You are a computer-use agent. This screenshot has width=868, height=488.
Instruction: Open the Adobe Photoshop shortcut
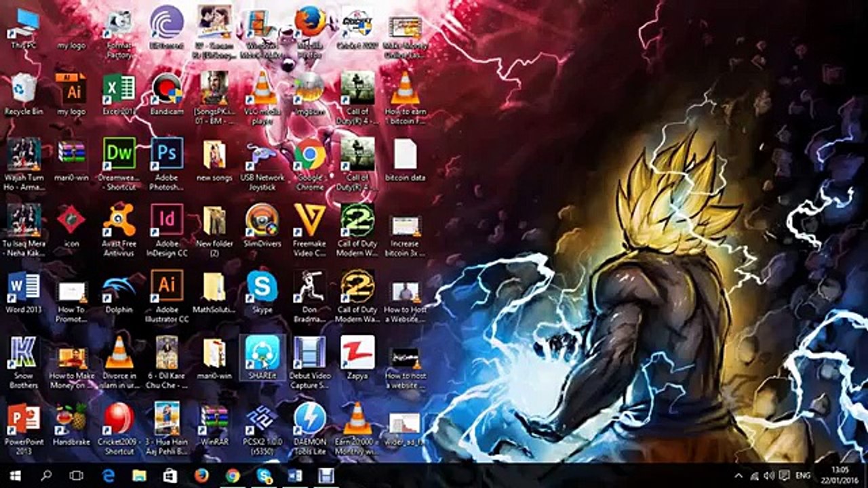tap(167, 164)
